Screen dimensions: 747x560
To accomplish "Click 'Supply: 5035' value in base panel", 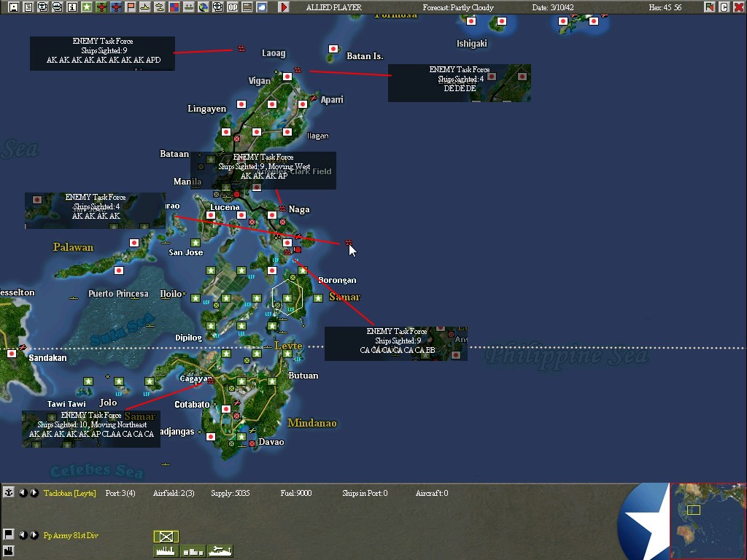I will [x=230, y=494].
